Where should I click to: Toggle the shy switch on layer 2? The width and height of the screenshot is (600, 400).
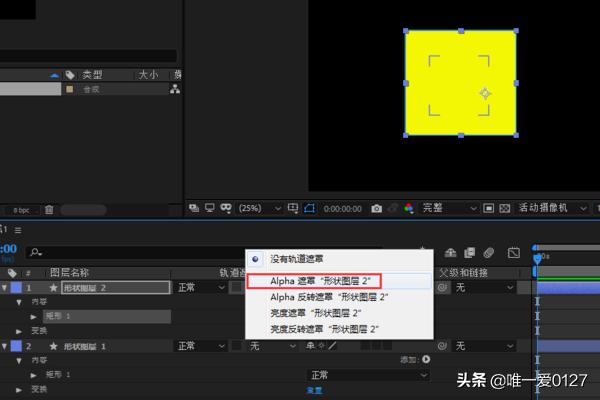[x=310, y=346]
